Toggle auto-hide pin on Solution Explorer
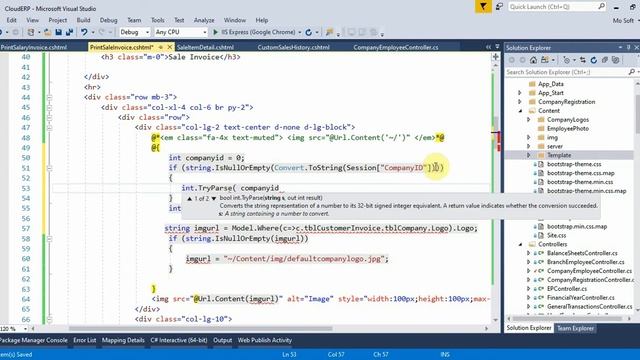 point(629,47)
